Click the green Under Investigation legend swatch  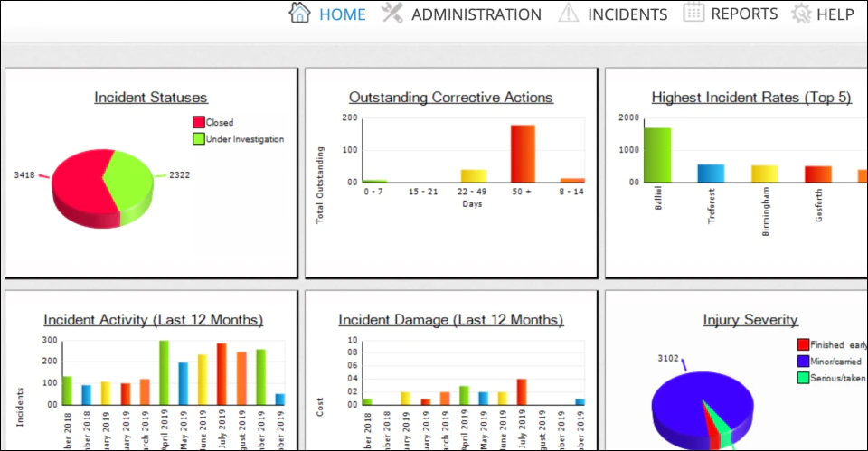pos(199,139)
